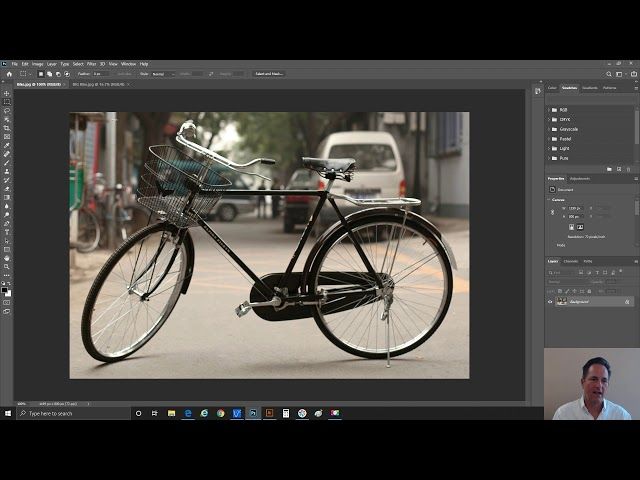The image size is (640, 480).
Task: Click the Windows taskbar search box
Action: 70,413
